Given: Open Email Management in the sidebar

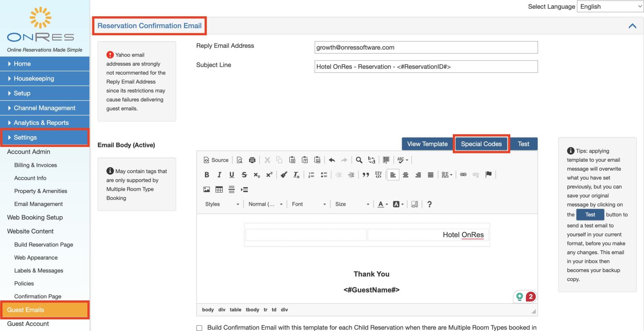Looking at the screenshot, I should click(x=39, y=204).
